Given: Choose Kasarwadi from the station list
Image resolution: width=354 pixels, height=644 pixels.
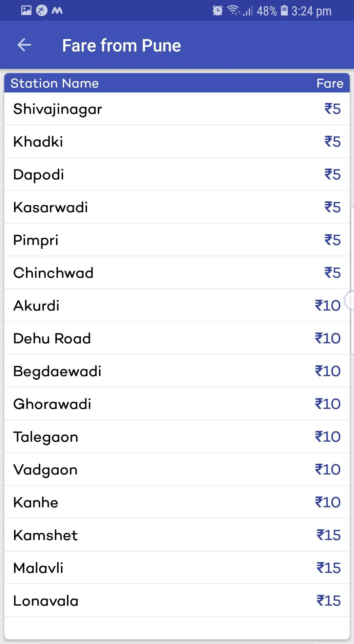Looking at the screenshot, I should click(177, 207).
